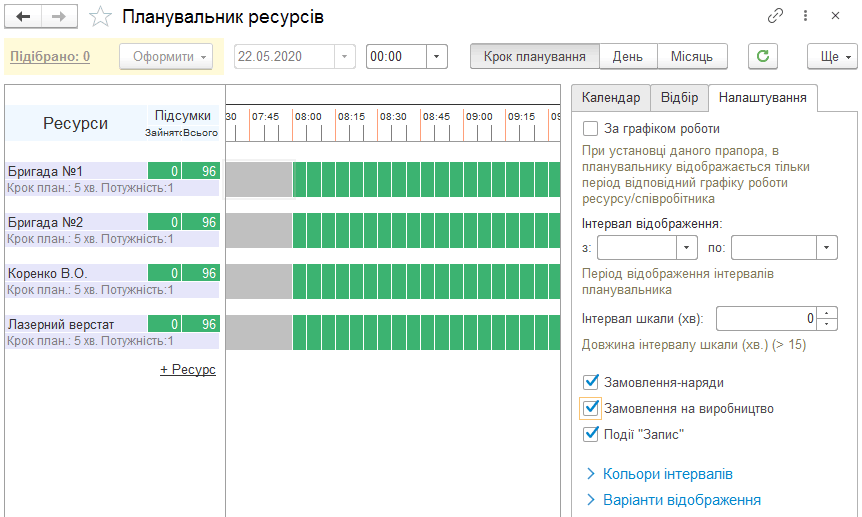Select the Налаштування tab
Screen dimensions: 862x517
(x=762, y=98)
